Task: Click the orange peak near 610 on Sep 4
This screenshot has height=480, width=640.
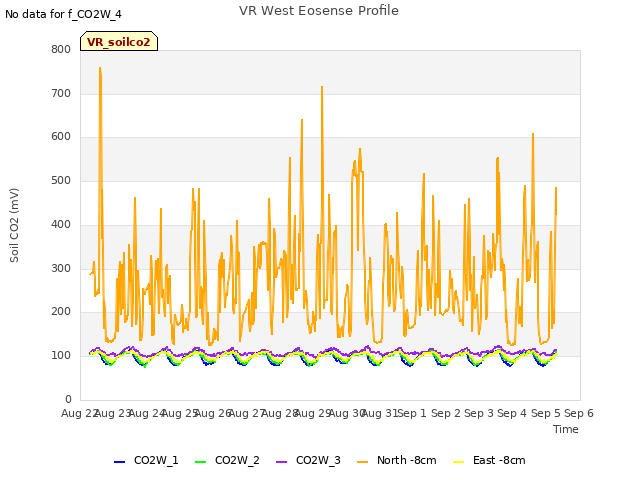Action: pyautogui.click(x=533, y=134)
